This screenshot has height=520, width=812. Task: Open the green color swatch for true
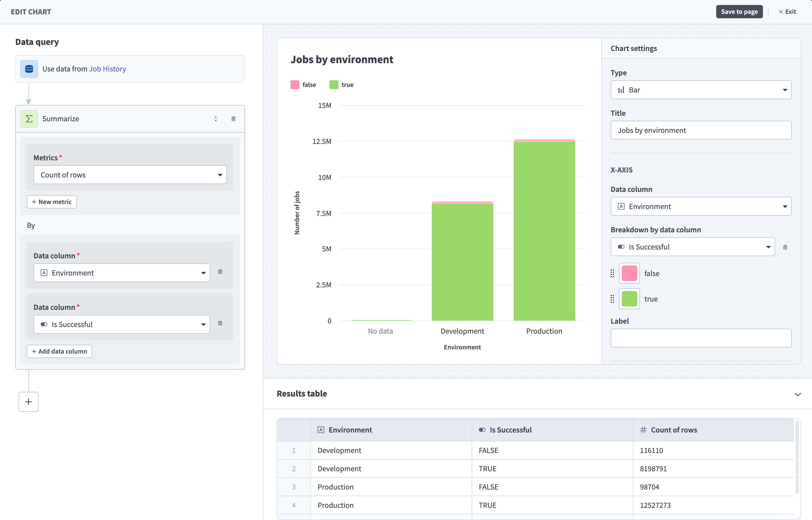629,299
